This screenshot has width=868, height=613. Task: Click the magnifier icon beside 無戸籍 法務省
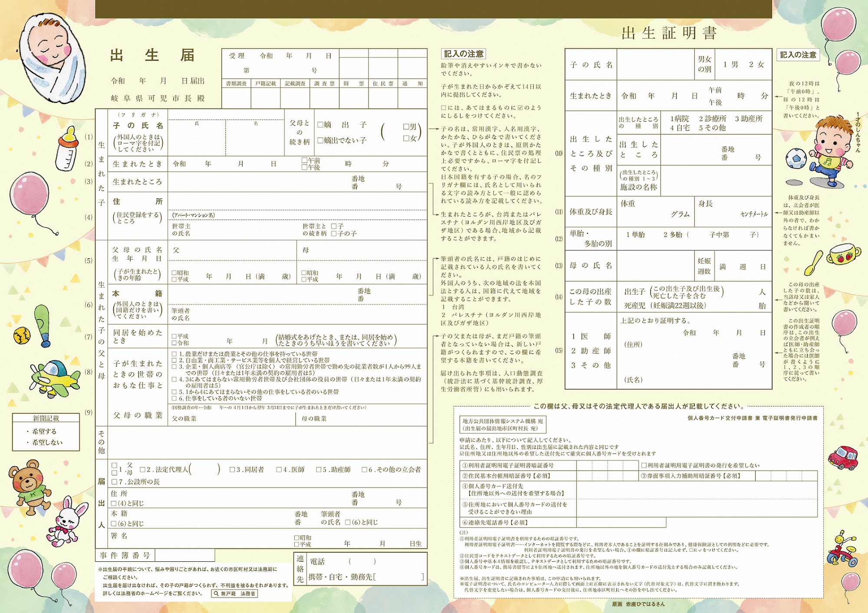click(216, 593)
